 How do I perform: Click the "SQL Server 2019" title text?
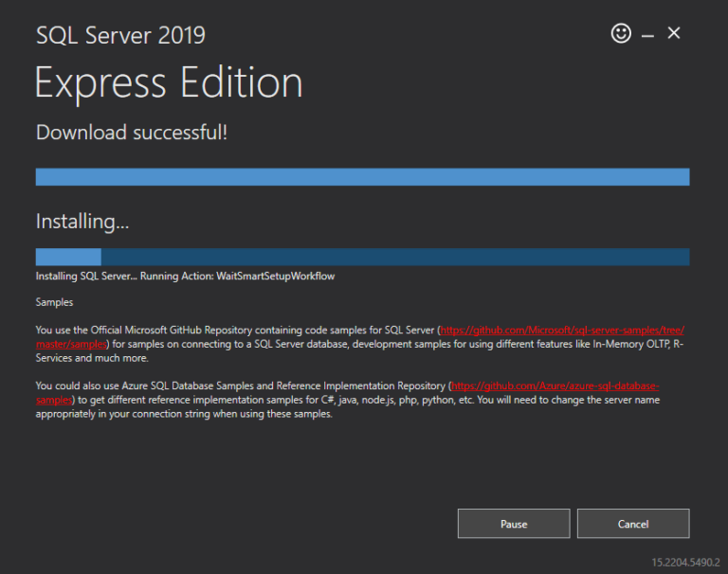[x=120, y=36]
